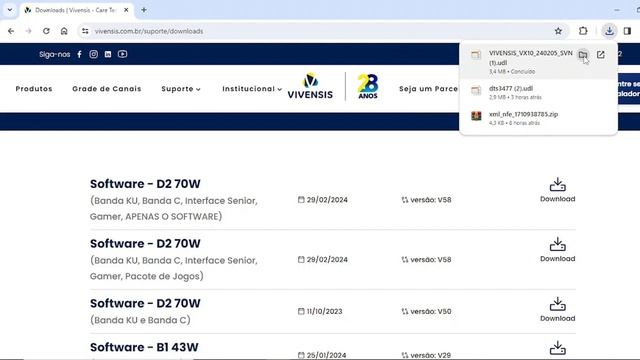Select Software - D2 70W Pacote de Jogos title

click(145, 244)
